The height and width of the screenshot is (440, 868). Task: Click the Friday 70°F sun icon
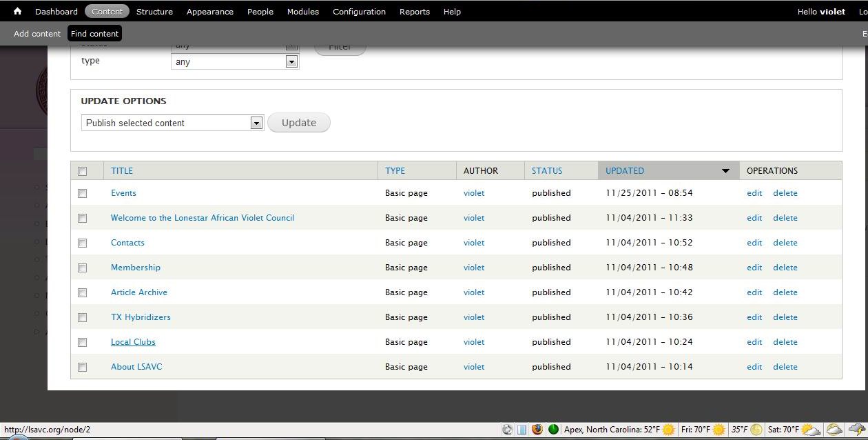pos(719,430)
